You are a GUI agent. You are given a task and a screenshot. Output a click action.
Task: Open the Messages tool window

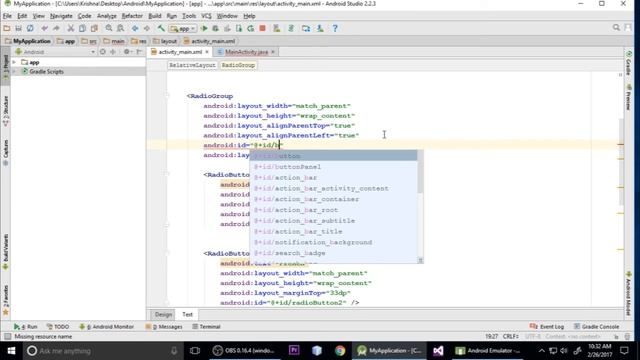164,327
